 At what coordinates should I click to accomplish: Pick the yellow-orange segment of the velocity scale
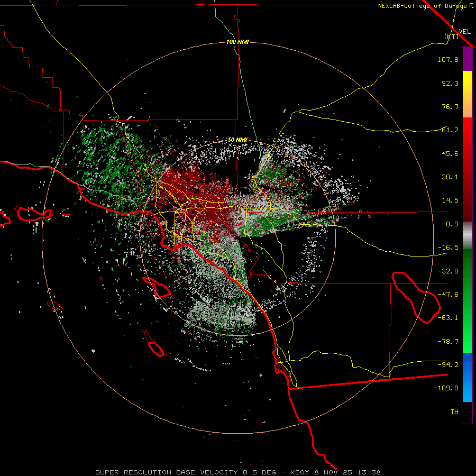(467, 94)
